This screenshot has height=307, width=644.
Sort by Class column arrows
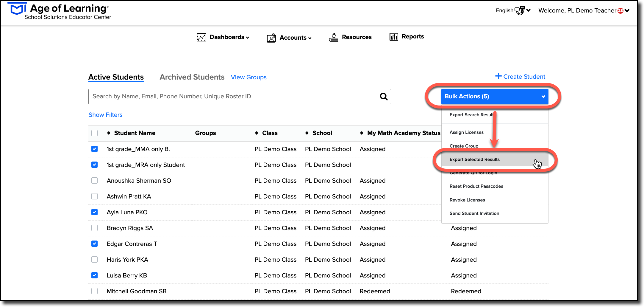click(x=257, y=133)
